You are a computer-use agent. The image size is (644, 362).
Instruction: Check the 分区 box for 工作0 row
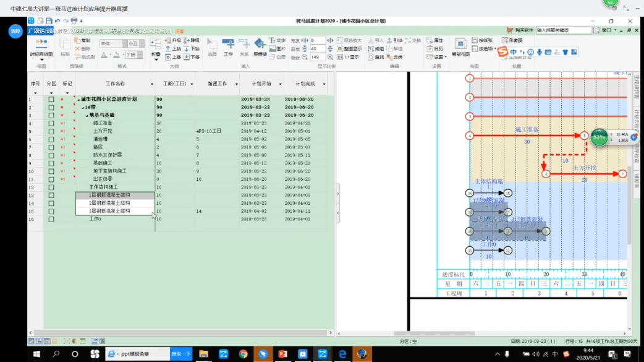pos(51,219)
